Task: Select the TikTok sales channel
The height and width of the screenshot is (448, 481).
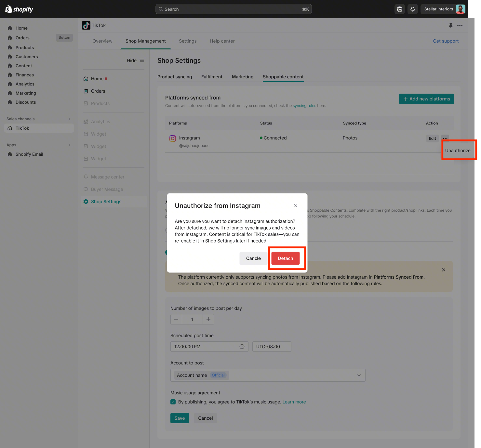Action: click(x=39, y=128)
